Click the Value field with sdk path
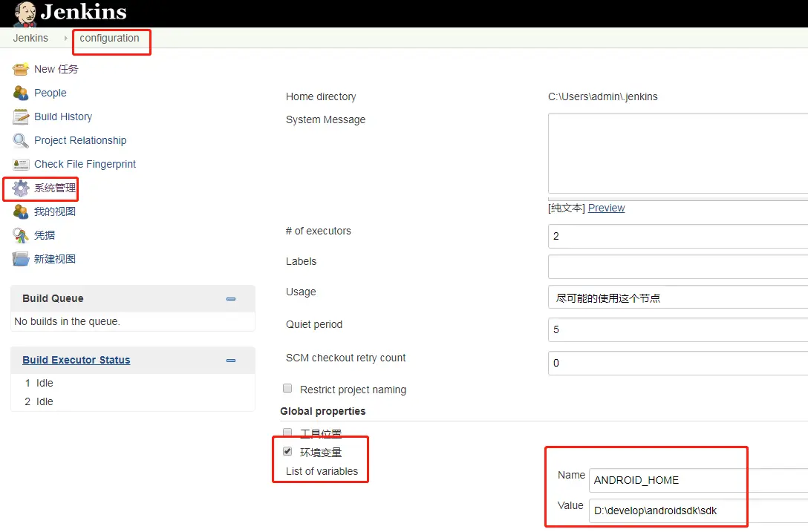Image resolution: width=808 pixels, height=532 pixels. pos(698,510)
